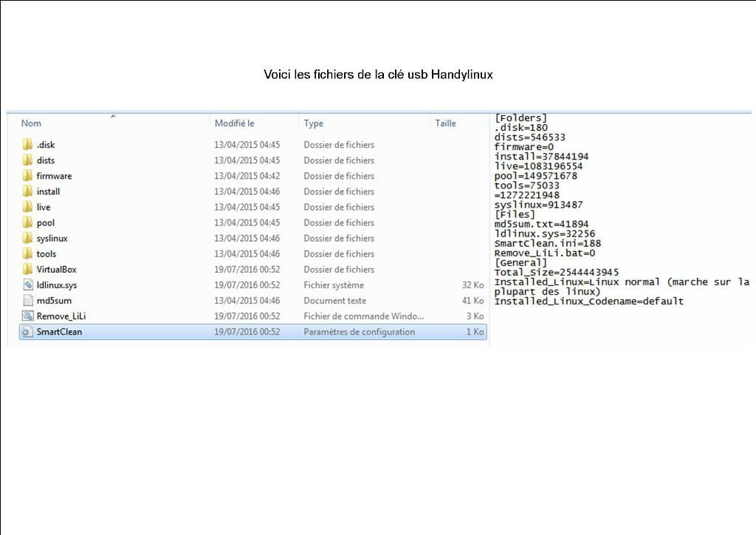This screenshot has width=756, height=535.
Task: Click the line SmartClean.ini=188
Action: tap(548, 243)
